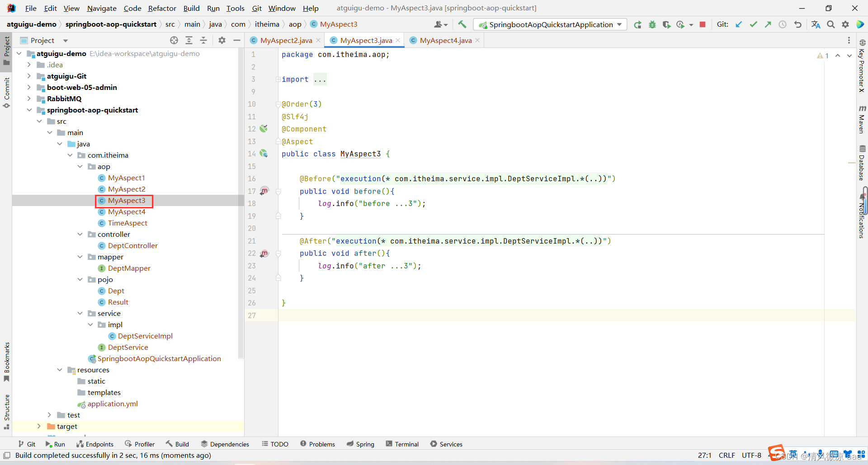The width and height of the screenshot is (868, 465).
Task: Open the Profiler tool window
Action: pos(140,444)
